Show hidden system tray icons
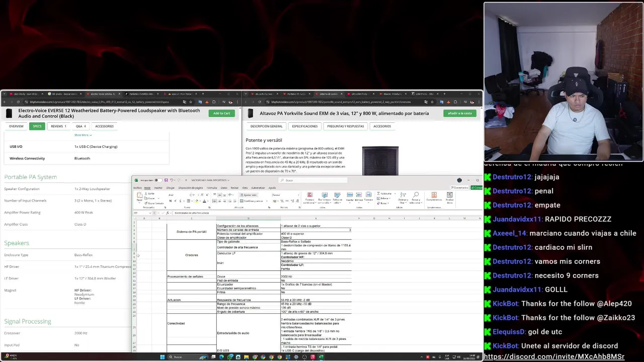The height and width of the screenshot is (362, 644). [x=422, y=357]
